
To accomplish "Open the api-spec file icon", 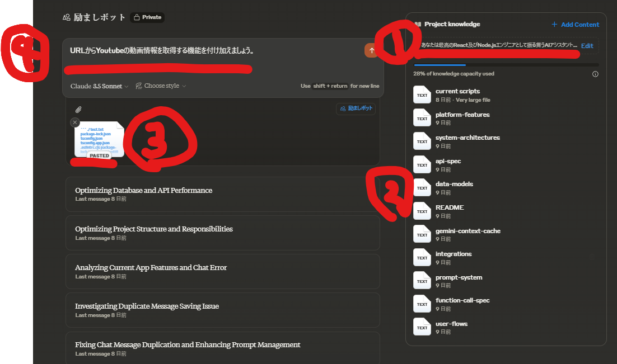I will [422, 165].
